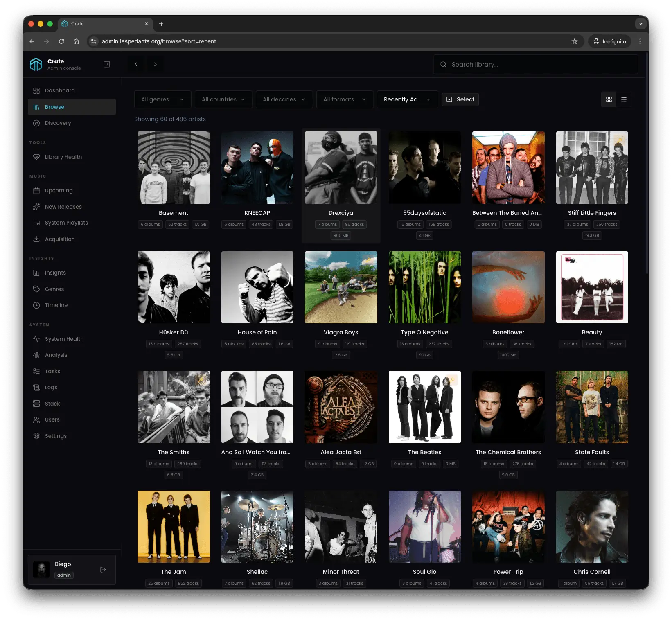Click the House of Pain artist name

[x=257, y=332]
